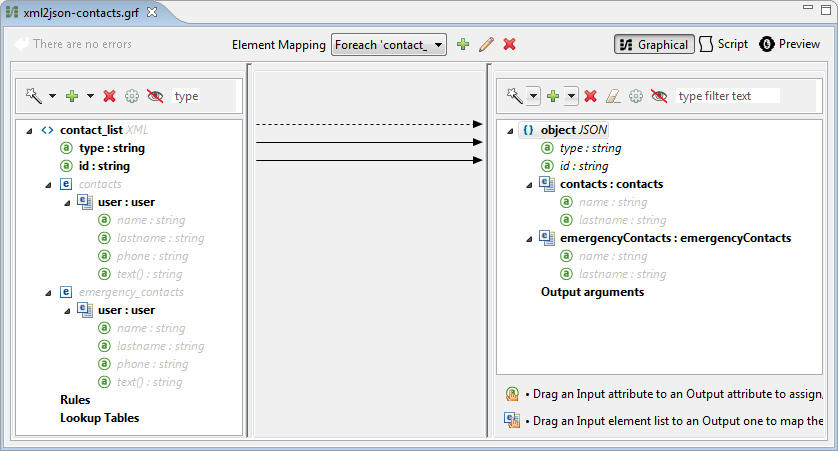
Task: Open the output add-button dropdown arrow
Action: pyautogui.click(x=570, y=96)
